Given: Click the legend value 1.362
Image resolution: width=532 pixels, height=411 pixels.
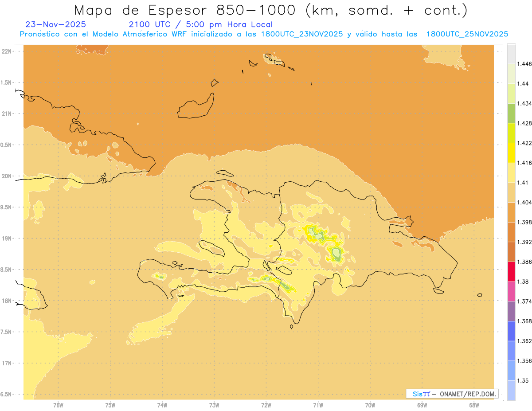Looking at the screenshot, I should (524, 341).
